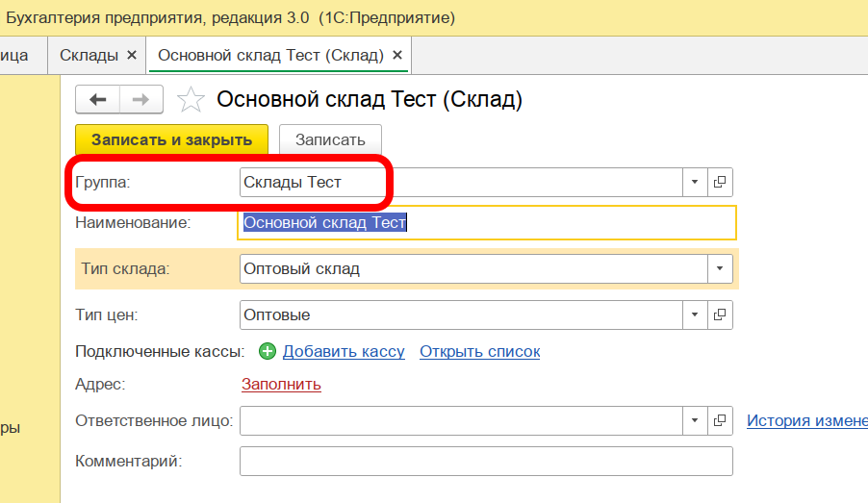The image size is (868, 503).
Task: Expand the Тип цен dropdown
Action: tap(696, 314)
